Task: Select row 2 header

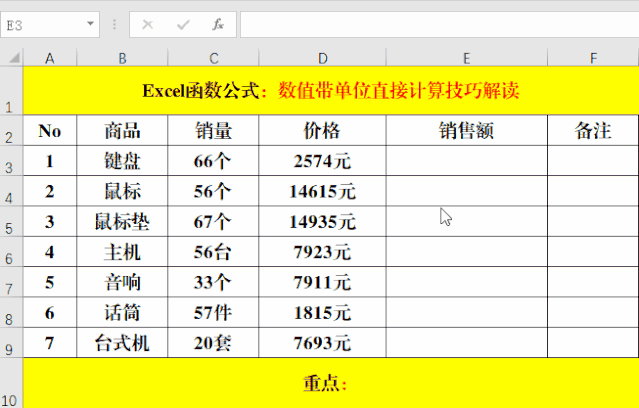Action: 11,130
